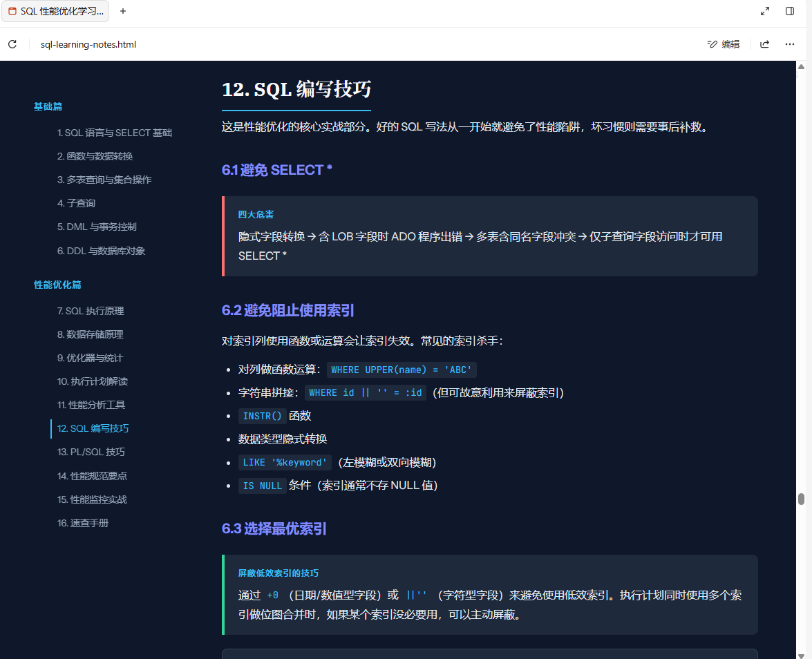Navigate to 15. 性能监控实战

tap(92, 499)
